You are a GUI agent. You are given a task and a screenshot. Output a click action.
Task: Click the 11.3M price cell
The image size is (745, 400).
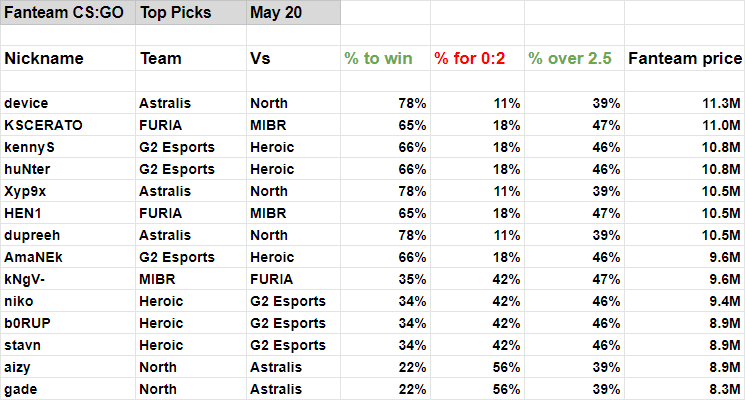pos(685,103)
